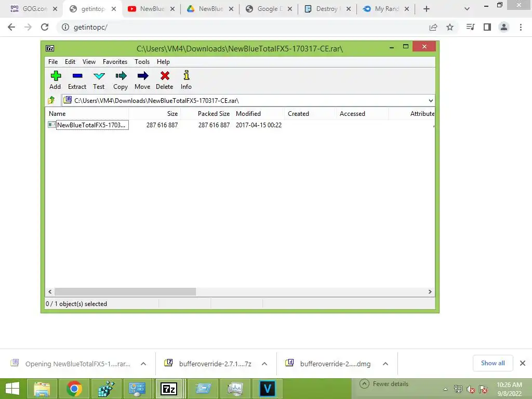
Task: Switch to the Destroy browser tab
Action: pyautogui.click(x=327, y=9)
